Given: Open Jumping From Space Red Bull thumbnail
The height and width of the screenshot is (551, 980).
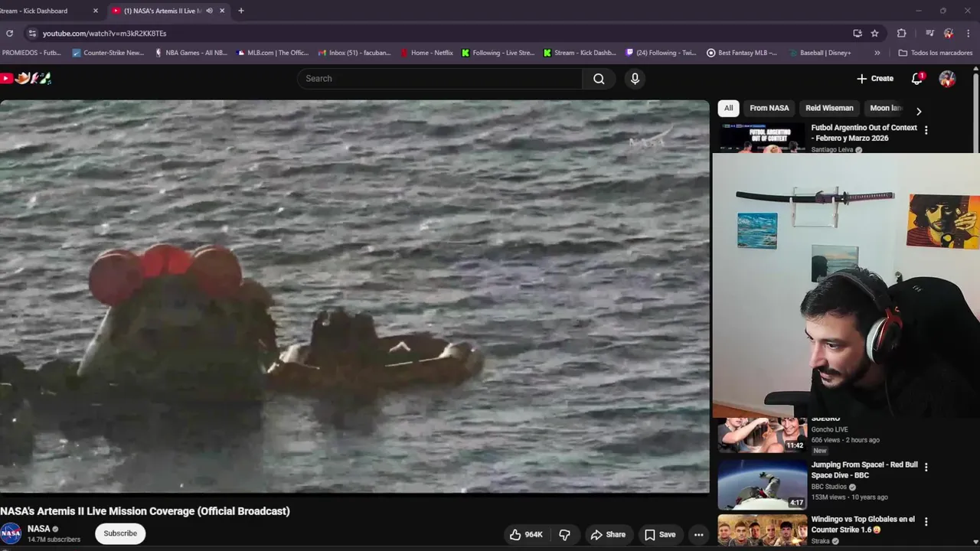Looking at the screenshot, I should (x=763, y=484).
